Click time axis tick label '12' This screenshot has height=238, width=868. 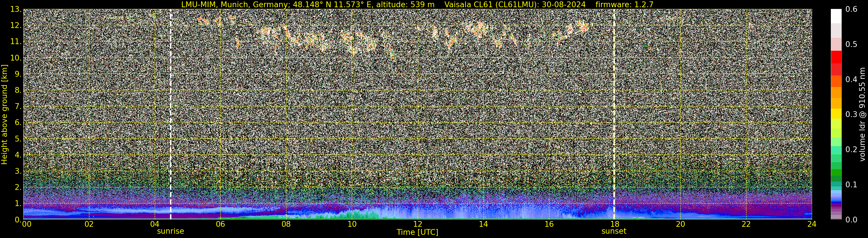(x=417, y=224)
